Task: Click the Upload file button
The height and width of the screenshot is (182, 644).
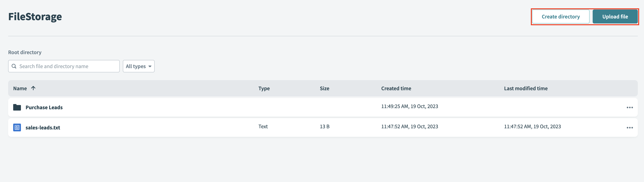Action: [615, 16]
